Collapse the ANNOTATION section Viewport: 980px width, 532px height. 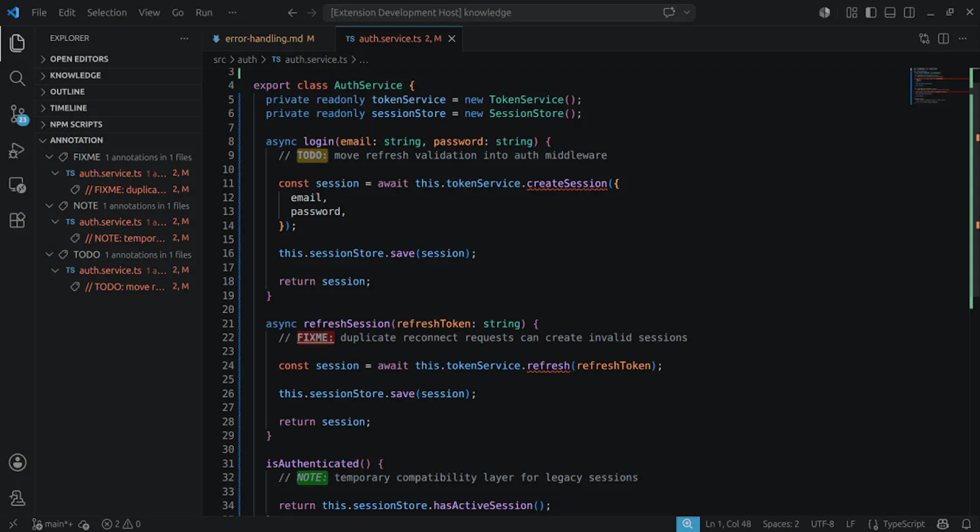point(118,140)
